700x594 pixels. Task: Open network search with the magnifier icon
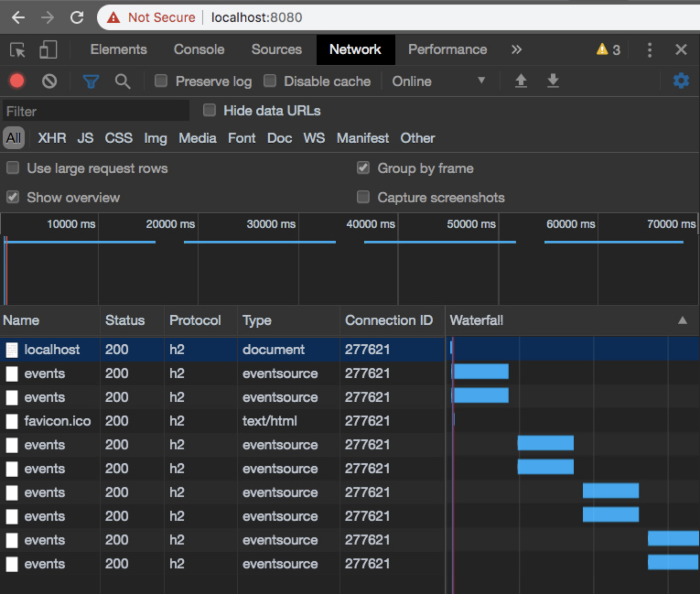point(122,81)
